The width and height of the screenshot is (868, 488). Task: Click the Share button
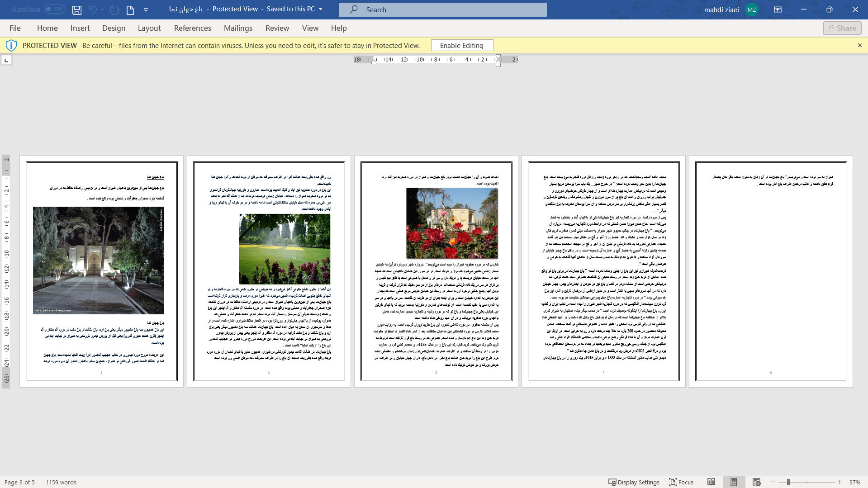click(842, 28)
